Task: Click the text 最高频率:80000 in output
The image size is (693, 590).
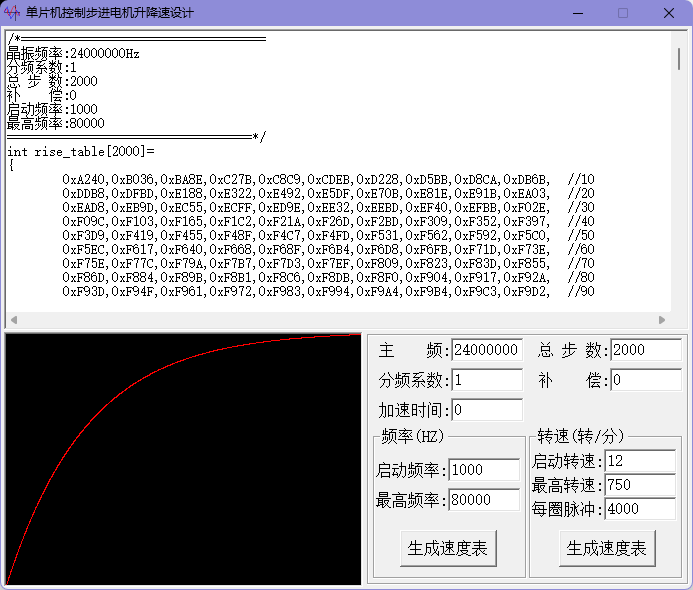Action: 56,123
